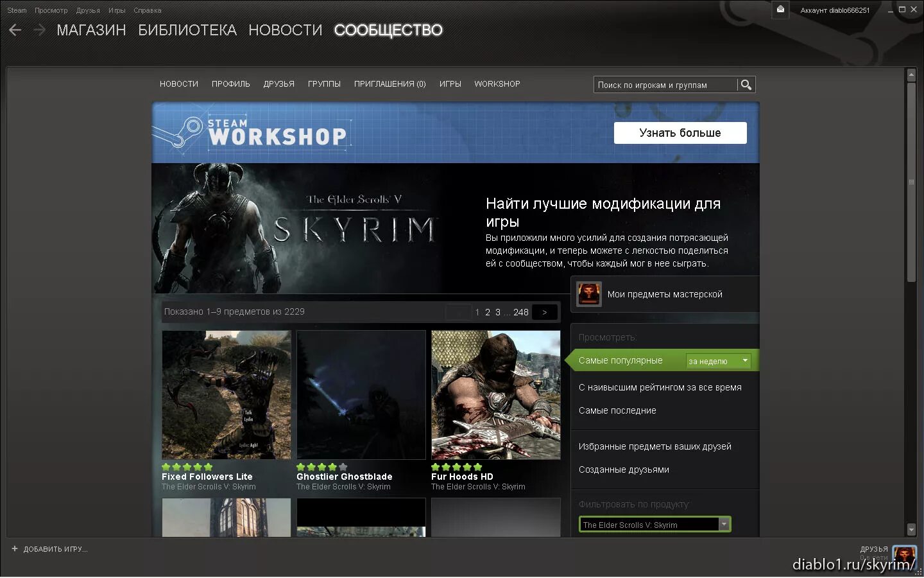Click 'Показано 1–9 предметов из 2229' text

[234, 311]
